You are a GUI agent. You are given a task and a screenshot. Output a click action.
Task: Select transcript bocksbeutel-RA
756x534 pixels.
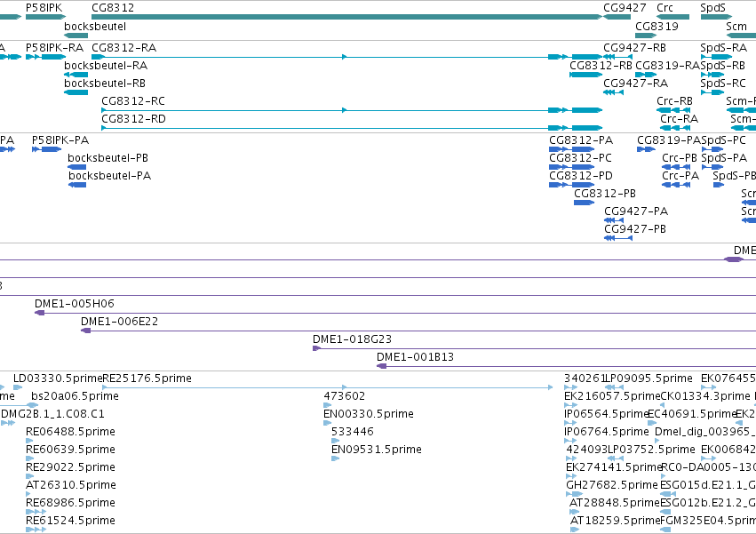106,66
